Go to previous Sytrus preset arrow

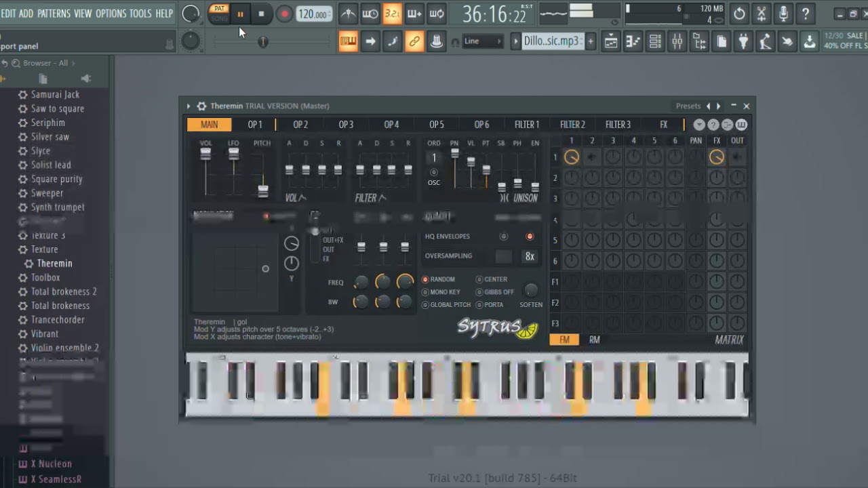click(x=709, y=106)
